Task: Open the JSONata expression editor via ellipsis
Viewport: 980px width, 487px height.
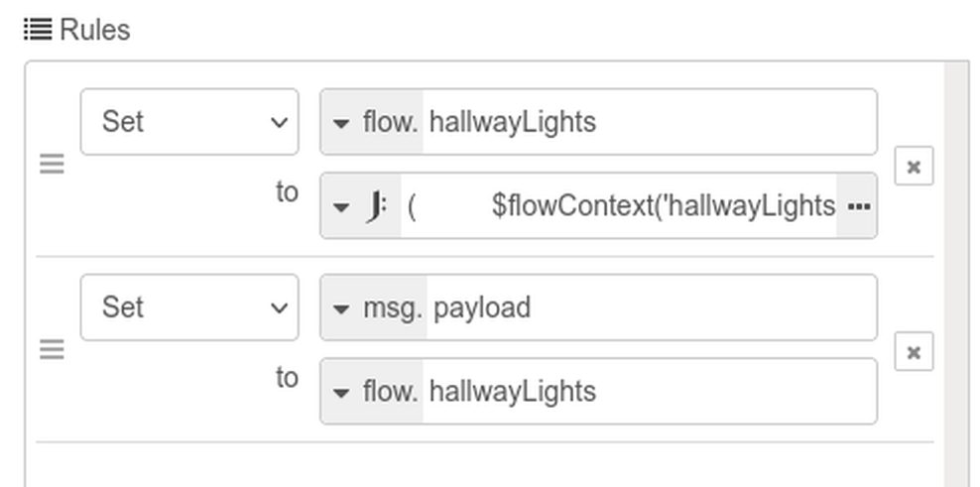Action: [x=857, y=205]
